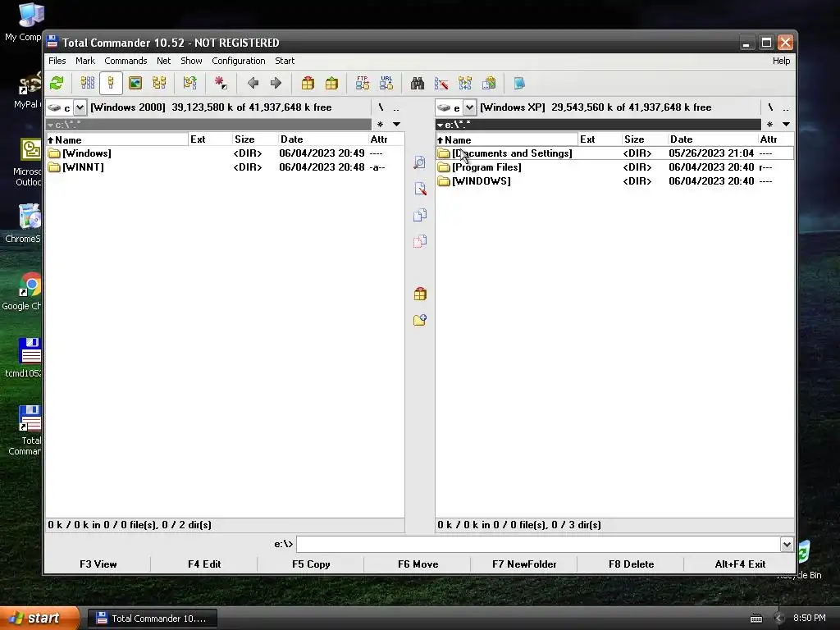
Task: Open the synchronize directories icon
Action: [465, 83]
